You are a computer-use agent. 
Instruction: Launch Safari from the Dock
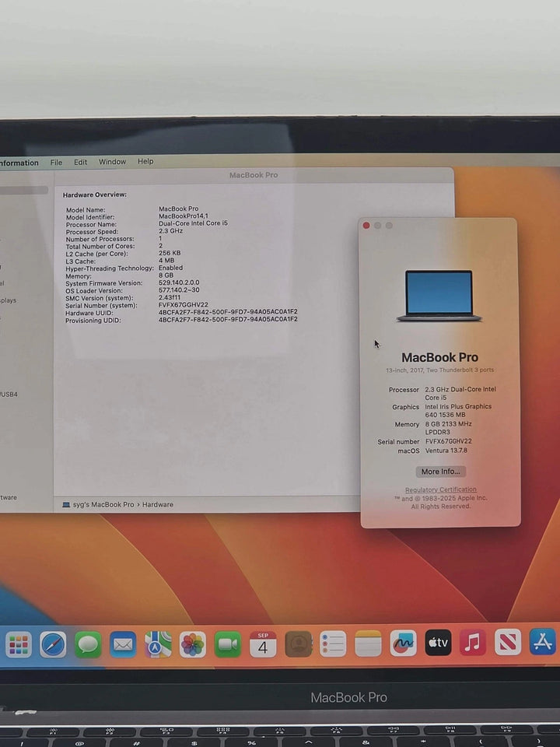tap(53, 644)
